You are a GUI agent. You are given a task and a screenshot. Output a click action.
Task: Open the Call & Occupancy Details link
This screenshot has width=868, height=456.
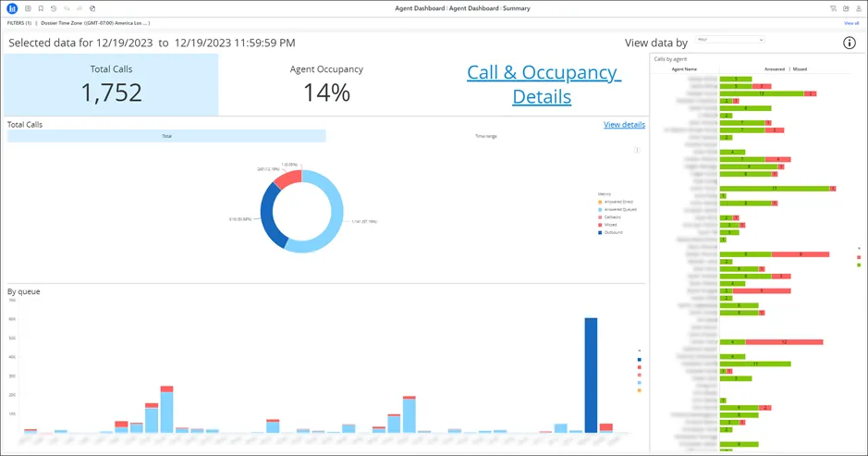click(x=543, y=84)
